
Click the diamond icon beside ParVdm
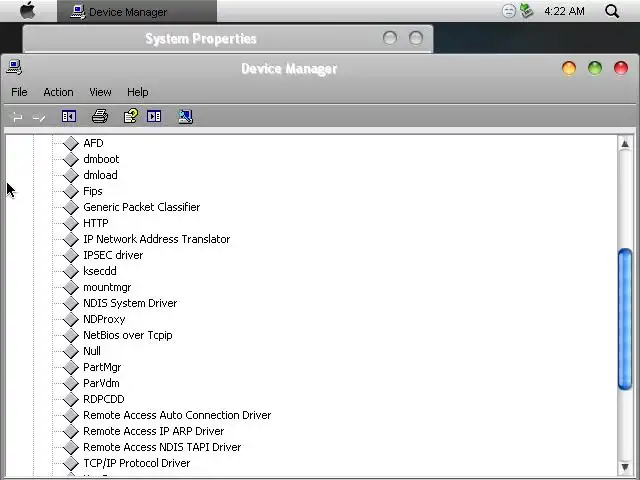(x=71, y=383)
